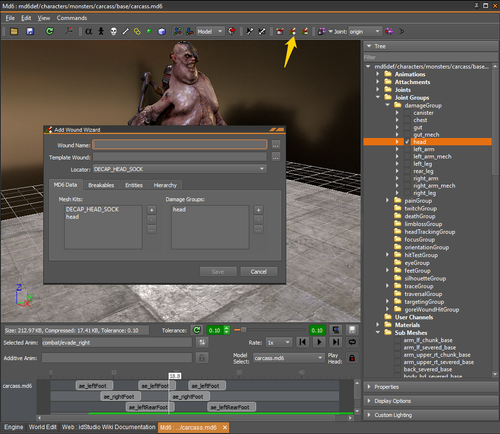Check the arm_lf_chunk_base sub mesh checkbox
This screenshot has height=434, width=500.
(398, 340)
